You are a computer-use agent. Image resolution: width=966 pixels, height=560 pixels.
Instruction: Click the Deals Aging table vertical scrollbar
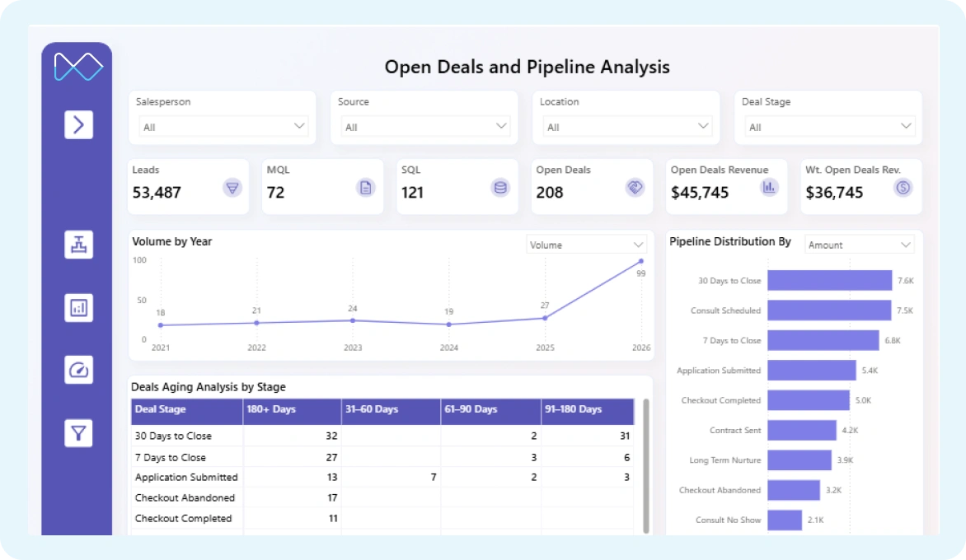point(646,466)
